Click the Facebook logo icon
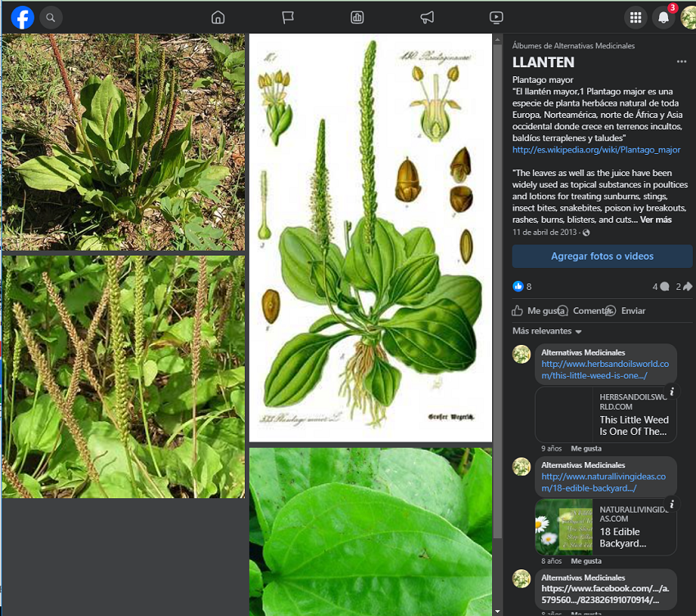The width and height of the screenshot is (696, 616). 22,17
